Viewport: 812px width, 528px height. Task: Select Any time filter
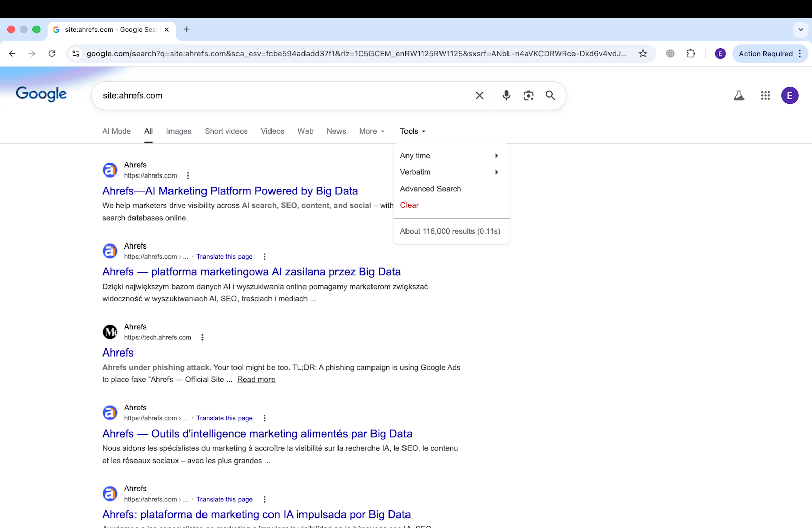click(414, 155)
